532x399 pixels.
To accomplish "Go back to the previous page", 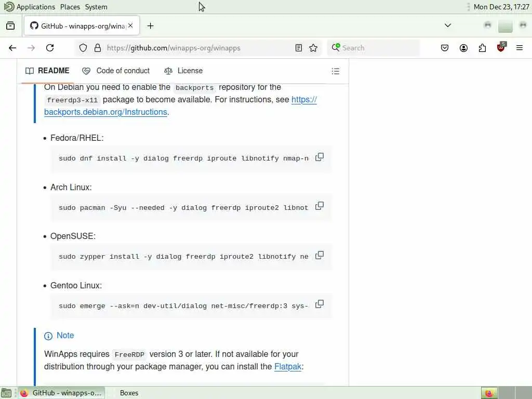I will click(12, 48).
